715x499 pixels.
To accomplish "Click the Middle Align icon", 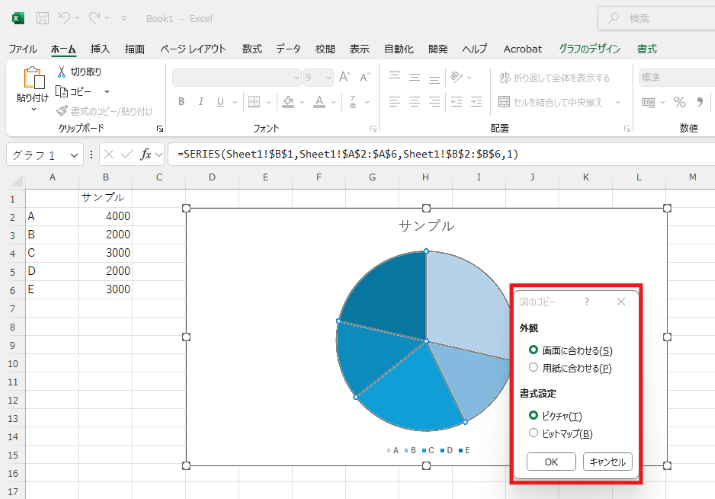I will pyautogui.click(x=414, y=77).
